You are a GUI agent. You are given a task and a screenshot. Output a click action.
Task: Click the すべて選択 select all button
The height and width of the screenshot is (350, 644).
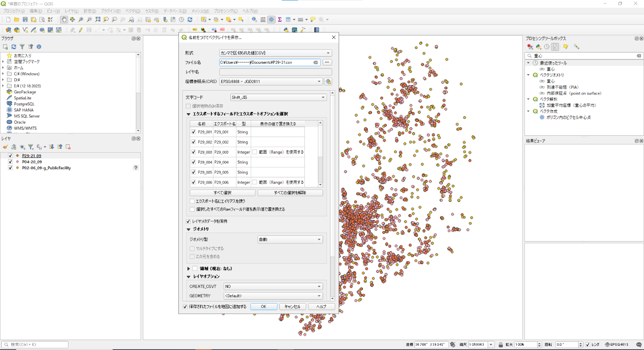[223, 193]
